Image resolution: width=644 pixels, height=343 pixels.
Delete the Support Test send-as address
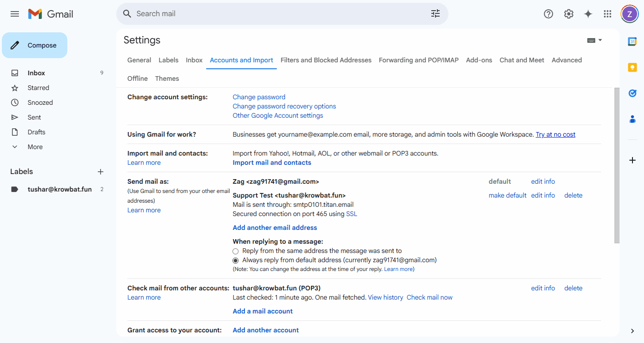[573, 195]
